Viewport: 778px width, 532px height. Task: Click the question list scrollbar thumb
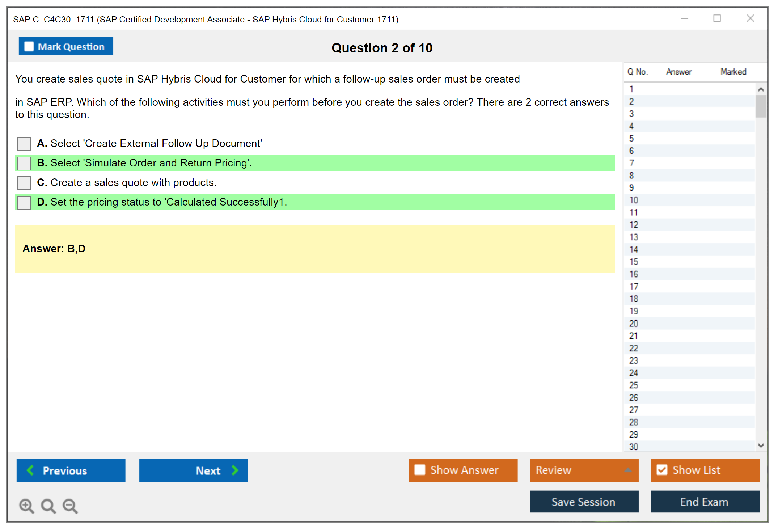tap(761, 106)
